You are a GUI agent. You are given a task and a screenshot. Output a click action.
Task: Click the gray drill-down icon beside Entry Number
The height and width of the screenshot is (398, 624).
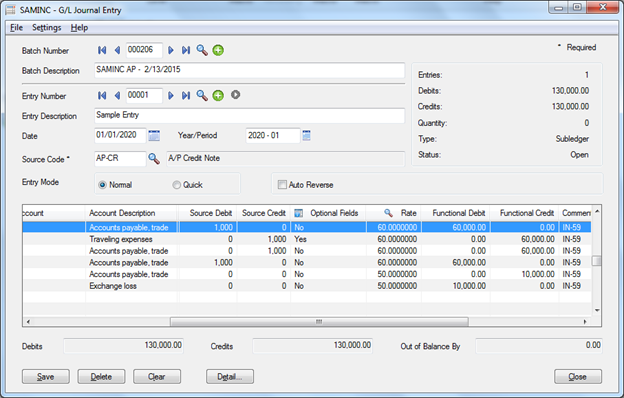pos(236,95)
